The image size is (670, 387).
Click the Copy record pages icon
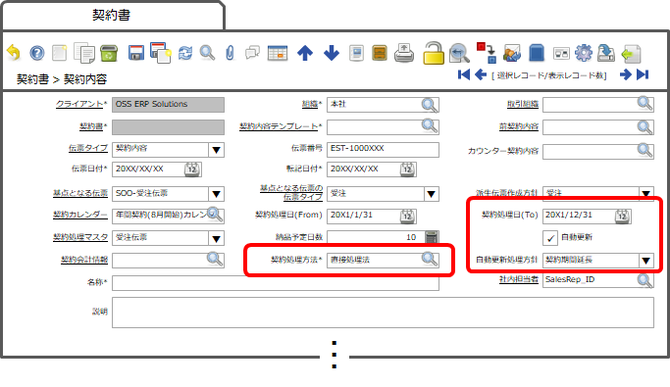pyautogui.click(x=84, y=53)
